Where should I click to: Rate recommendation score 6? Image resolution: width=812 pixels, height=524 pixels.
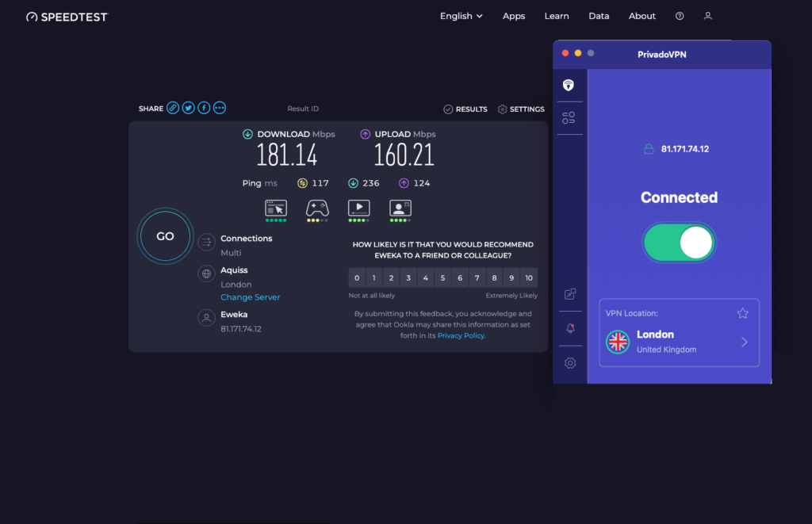(460, 278)
